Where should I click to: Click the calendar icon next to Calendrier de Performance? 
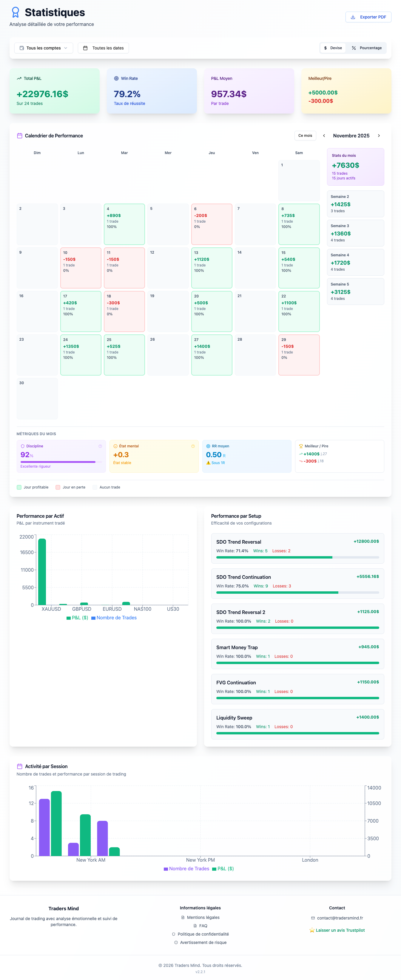click(x=19, y=136)
